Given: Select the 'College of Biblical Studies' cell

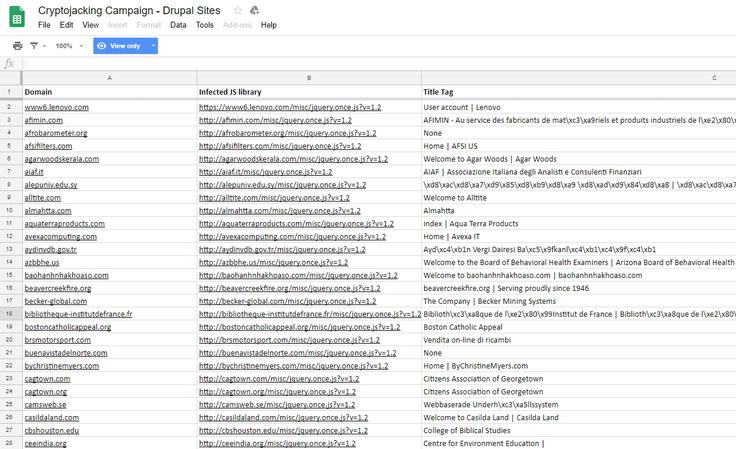Looking at the screenshot, I should coord(579,430).
